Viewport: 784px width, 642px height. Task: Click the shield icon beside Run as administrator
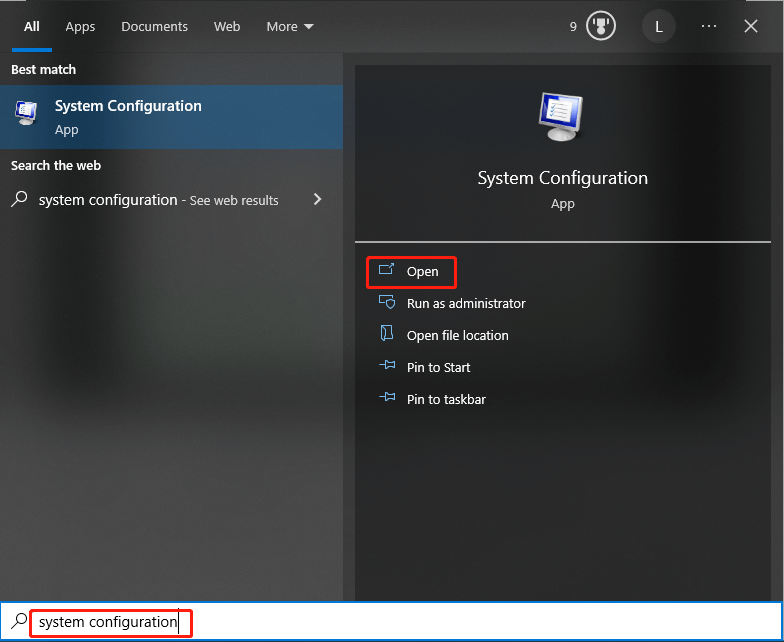(386, 302)
